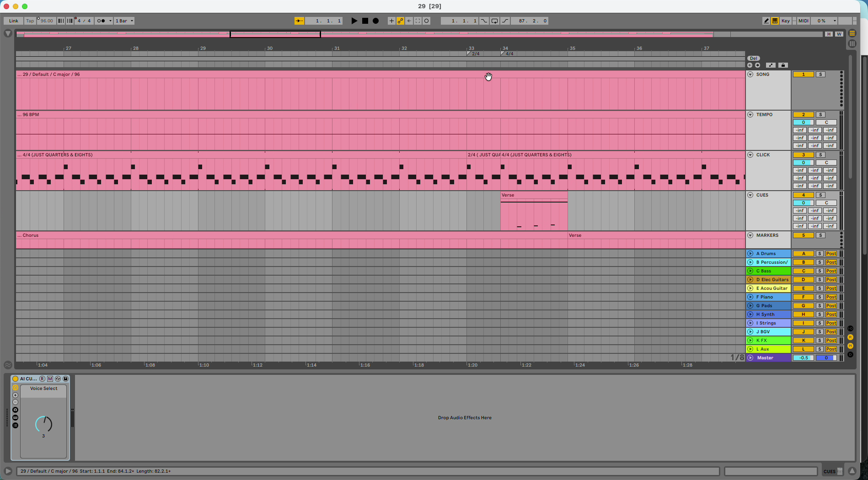Toggle the Punch-Out switch icon

pyautogui.click(x=505, y=21)
